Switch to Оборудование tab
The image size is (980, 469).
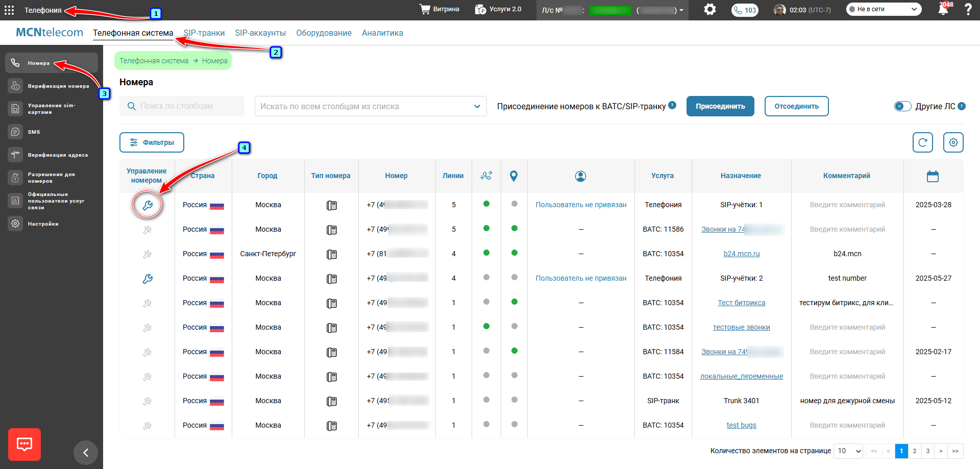324,33
